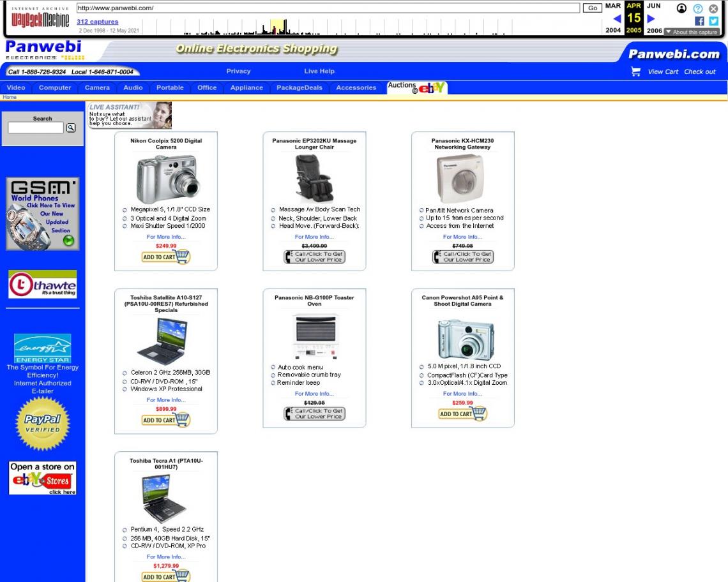This screenshot has width=728, height=582.
Task: Expand the About this capture dropdown
Action: pyautogui.click(x=692, y=32)
